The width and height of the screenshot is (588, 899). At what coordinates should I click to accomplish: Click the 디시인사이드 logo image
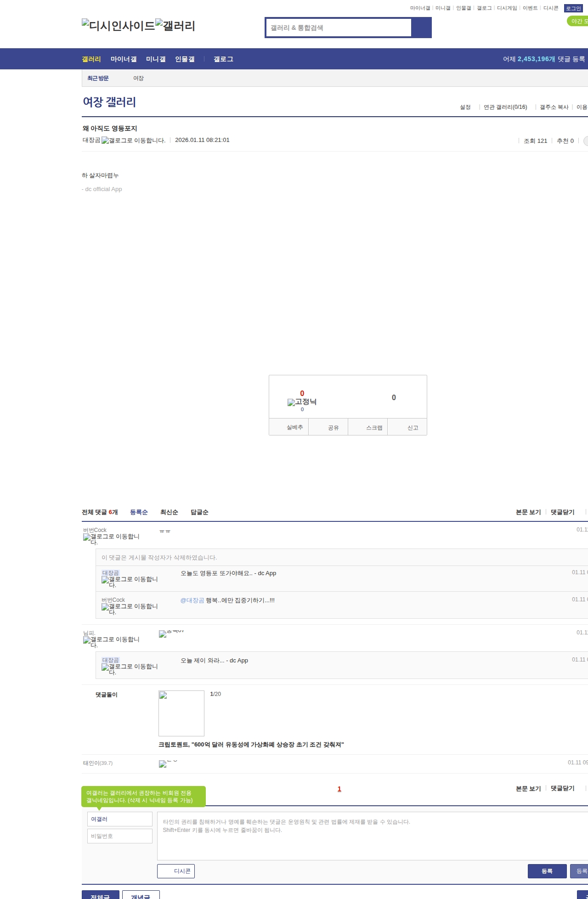(x=118, y=25)
